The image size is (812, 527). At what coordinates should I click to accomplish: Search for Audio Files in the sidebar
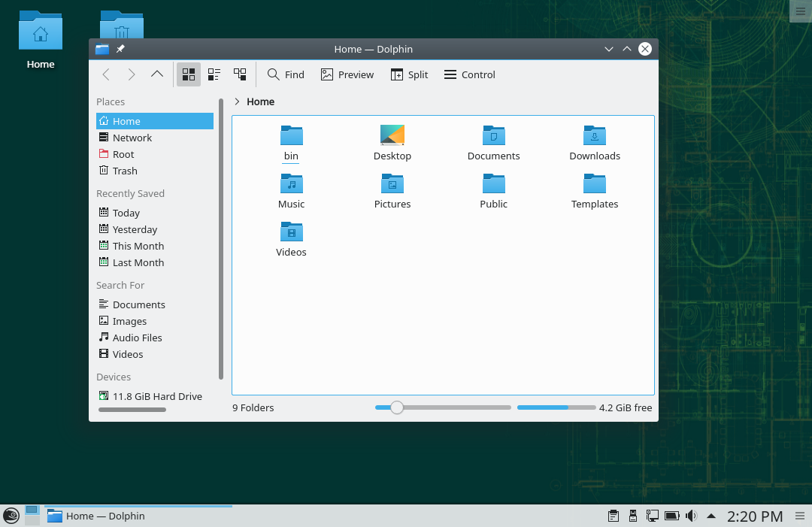pos(155,338)
